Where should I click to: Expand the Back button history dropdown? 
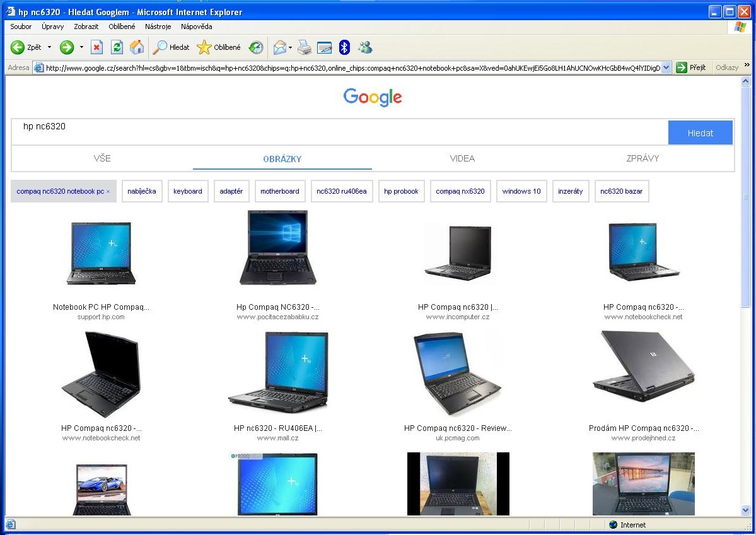click(x=49, y=47)
